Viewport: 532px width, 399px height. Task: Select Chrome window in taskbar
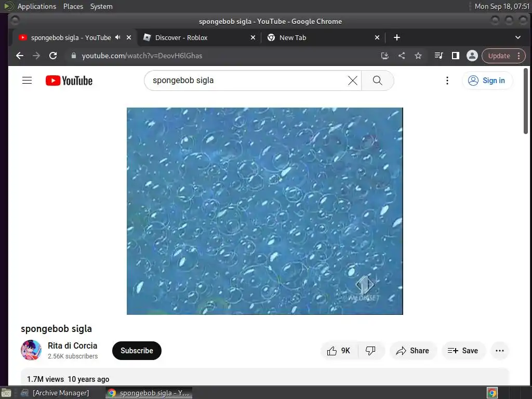pos(149,393)
